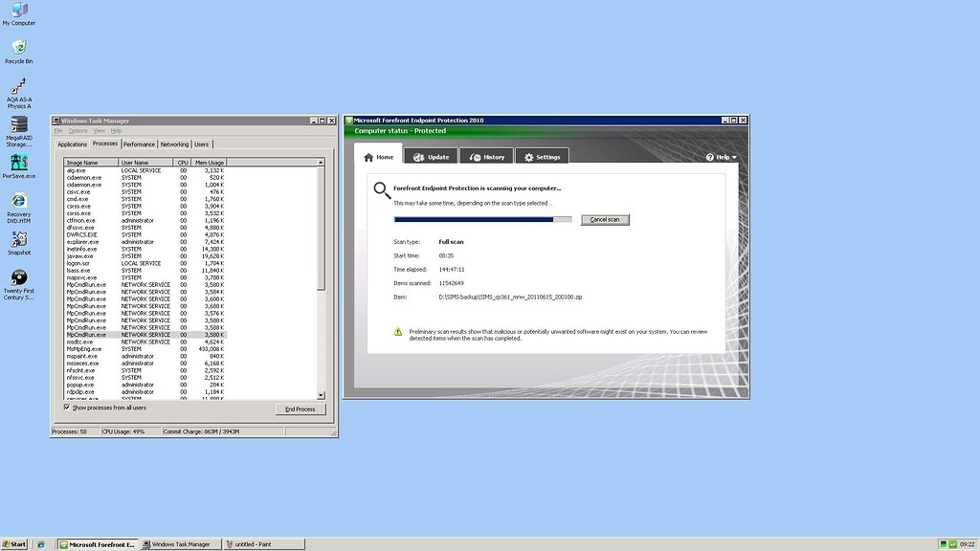
Task: Open the Recycle Bin desktop icon
Action: click(x=17, y=48)
